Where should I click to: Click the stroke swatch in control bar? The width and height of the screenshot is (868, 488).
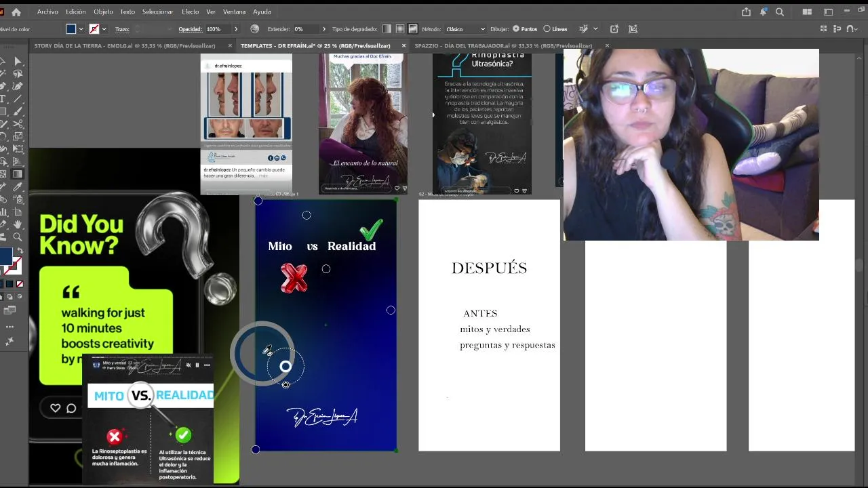pos(94,29)
